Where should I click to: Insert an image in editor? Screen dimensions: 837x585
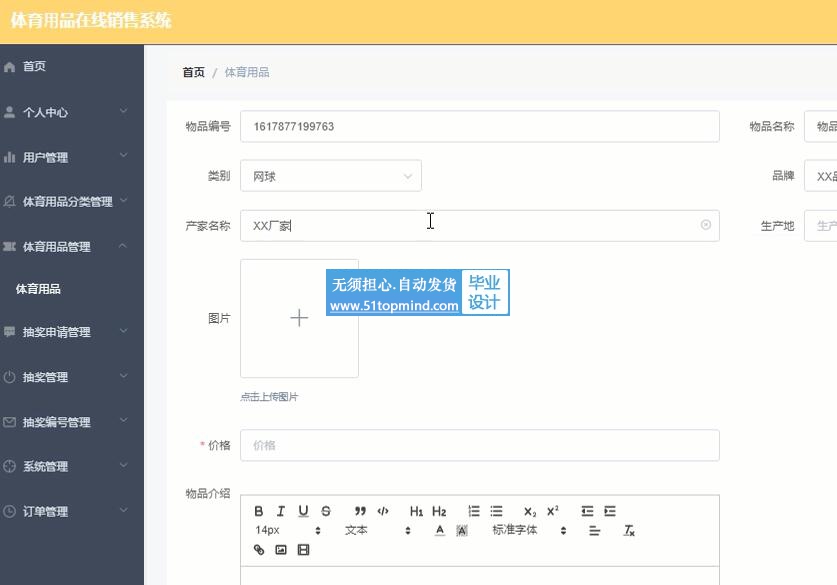281,550
